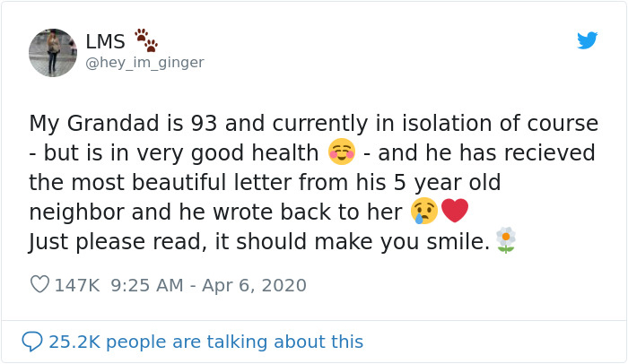Image resolution: width=628 pixels, height=364 pixels.
Task: Click the crying face emoji
Action: [424, 212]
